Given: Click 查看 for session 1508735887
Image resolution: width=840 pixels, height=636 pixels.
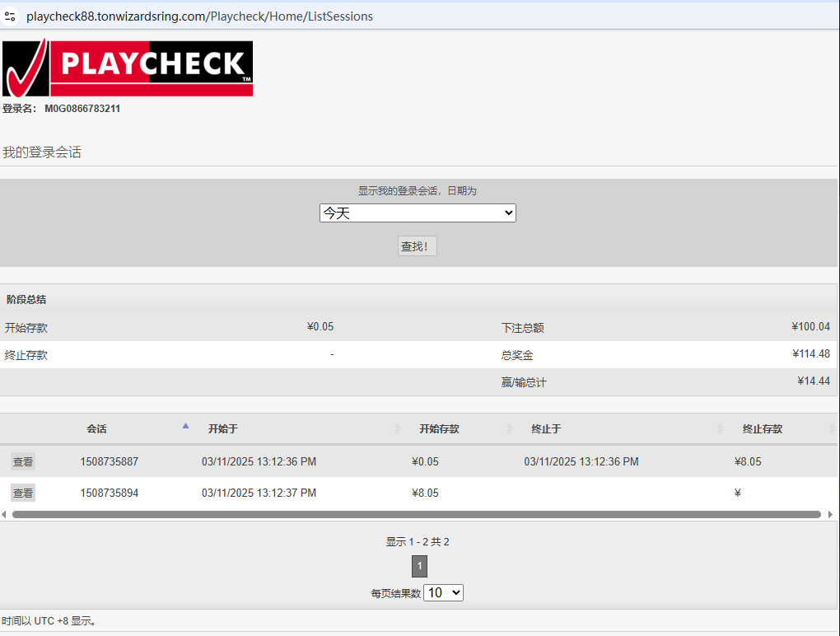Looking at the screenshot, I should click(x=23, y=462).
